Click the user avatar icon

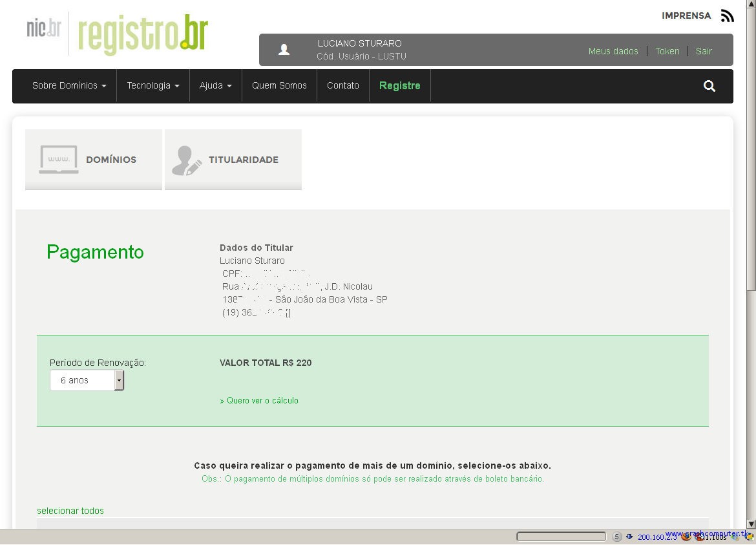click(284, 50)
